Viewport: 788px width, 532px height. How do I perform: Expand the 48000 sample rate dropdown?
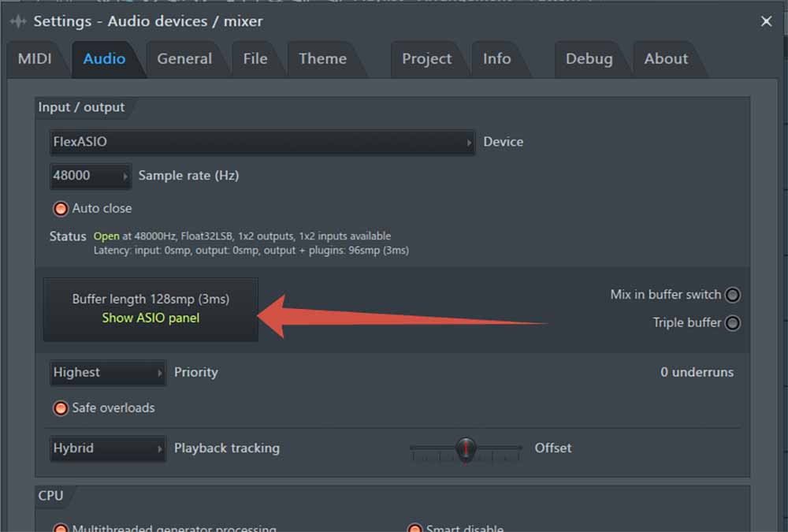pos(90,176)
